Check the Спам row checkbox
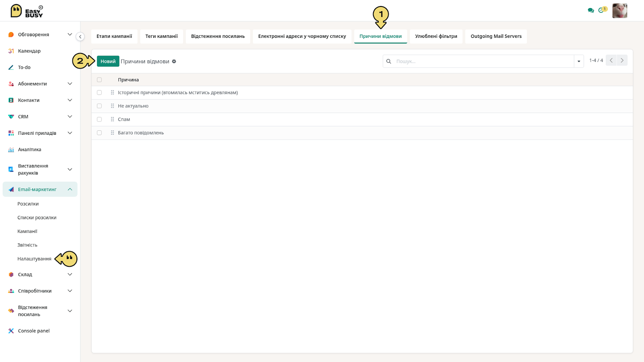This screenshot has height=362, width=644. [99, 119]
